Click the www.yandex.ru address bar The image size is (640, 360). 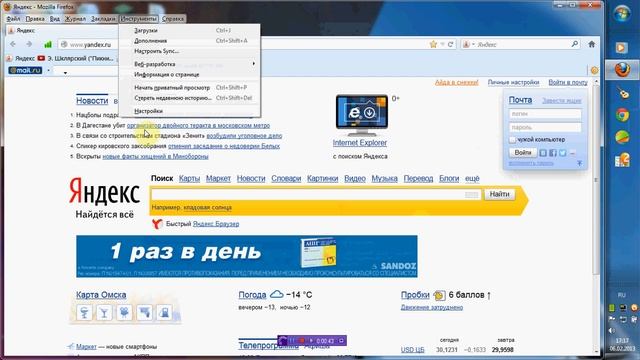pos(90,44)
